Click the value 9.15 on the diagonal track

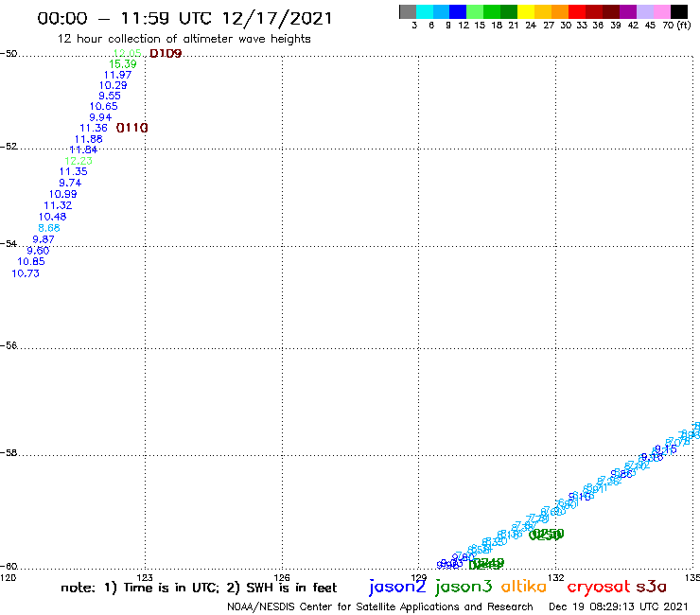[666, 449]
